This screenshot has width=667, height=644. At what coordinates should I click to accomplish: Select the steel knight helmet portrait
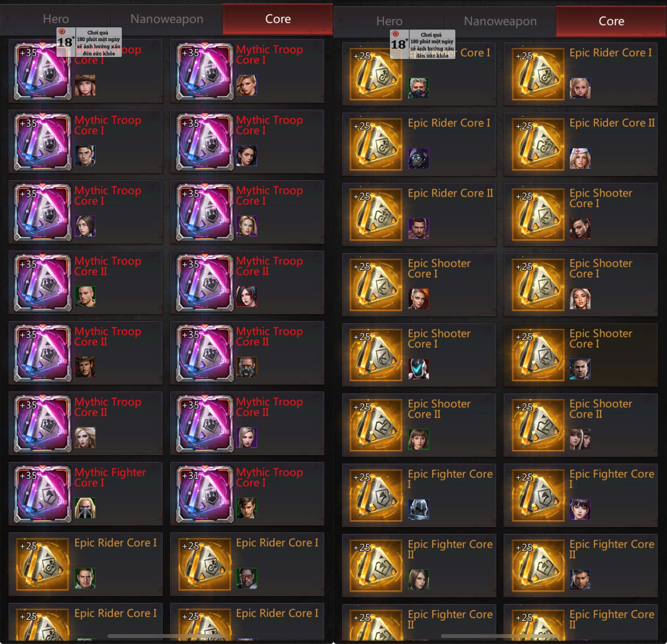click(x=418, y=509)
